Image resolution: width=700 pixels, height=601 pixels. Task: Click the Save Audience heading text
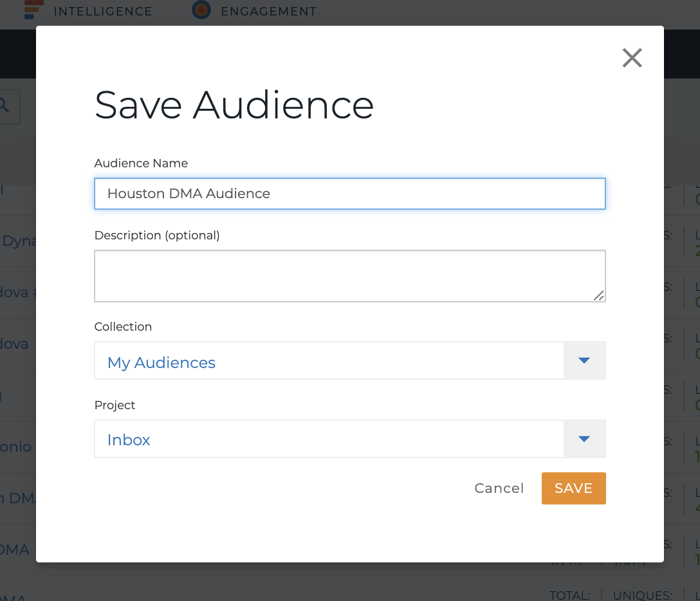coord(234,106)
